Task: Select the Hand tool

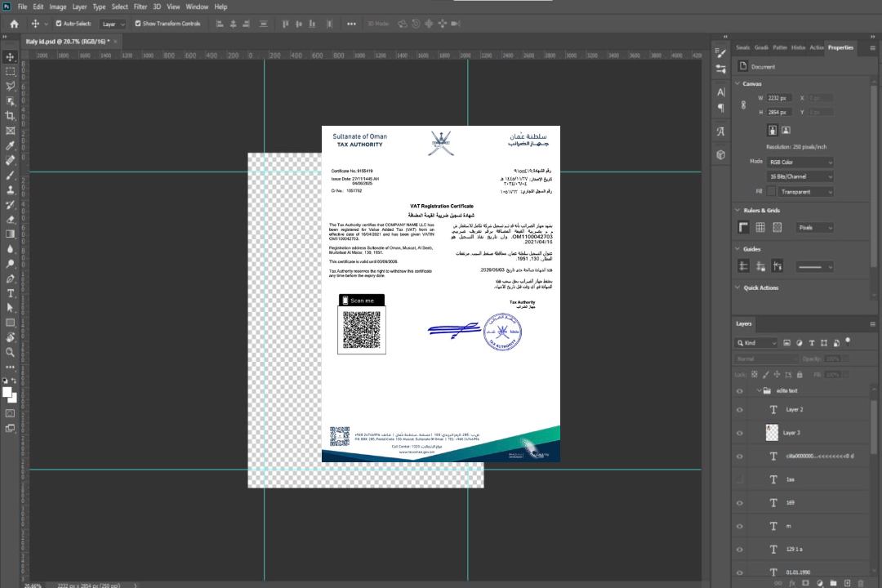Action: (x=10, y=337)
